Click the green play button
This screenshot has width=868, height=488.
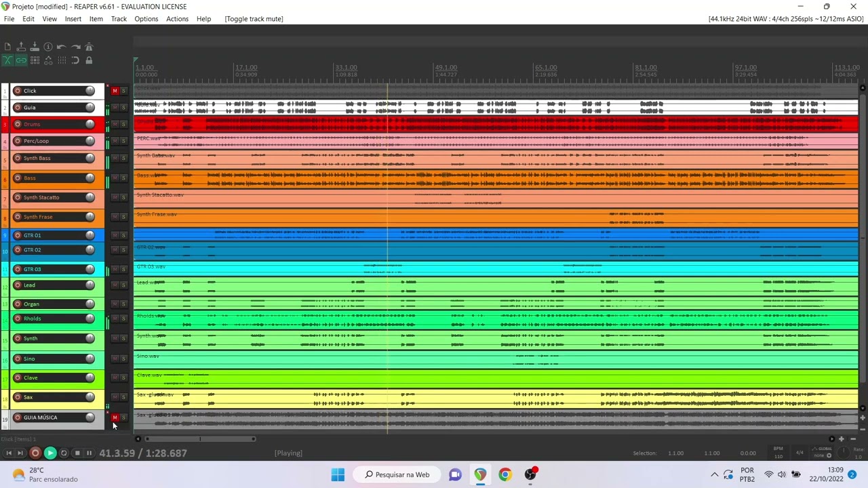(50, 453)
